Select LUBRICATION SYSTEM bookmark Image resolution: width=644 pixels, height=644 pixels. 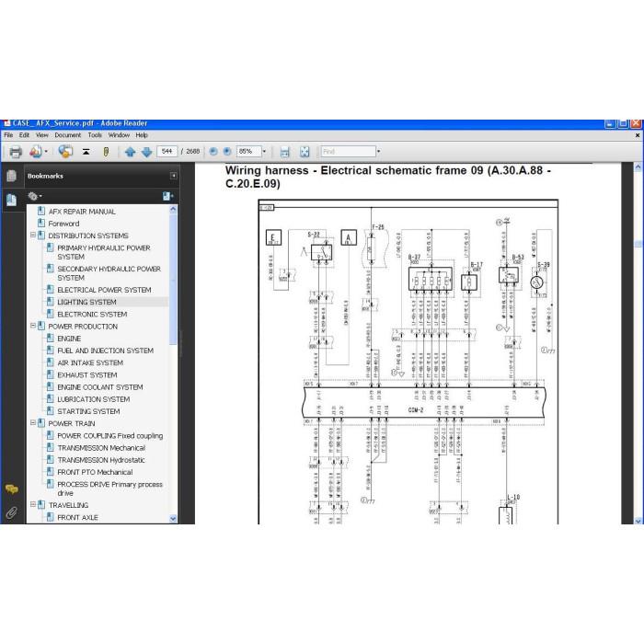[93, 399]
